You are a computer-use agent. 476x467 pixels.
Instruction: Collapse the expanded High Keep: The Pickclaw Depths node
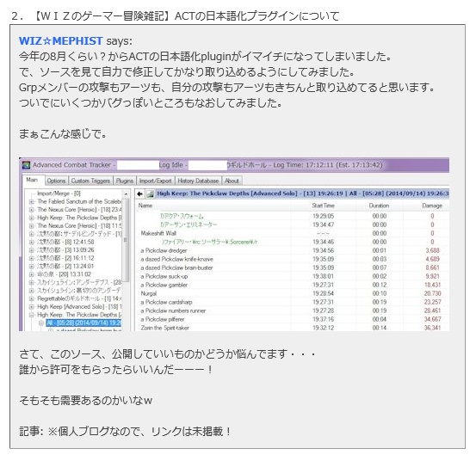point(31,315)
